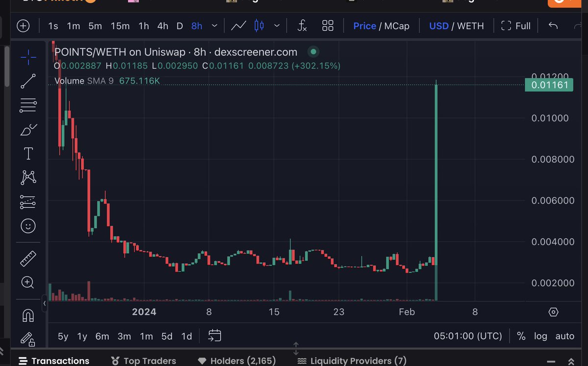Select the 1y date range

(81, 336)
